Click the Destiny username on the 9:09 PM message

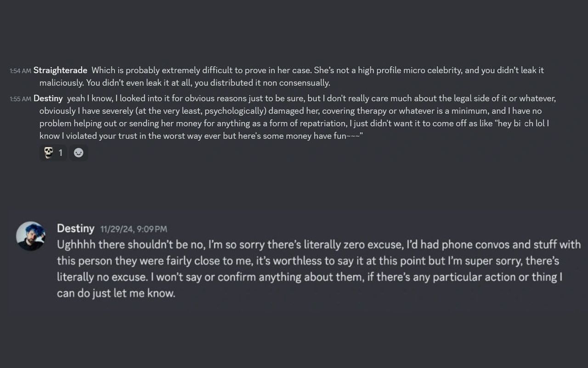[75, 228]
